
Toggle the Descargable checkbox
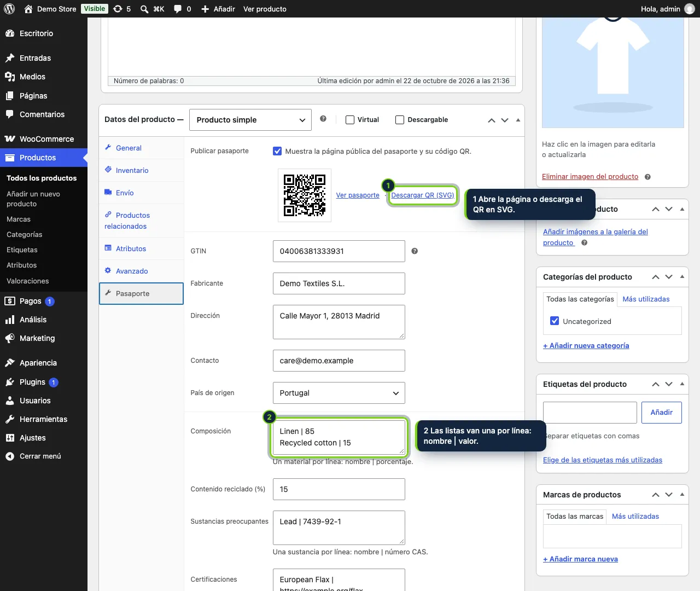[400, 120]
